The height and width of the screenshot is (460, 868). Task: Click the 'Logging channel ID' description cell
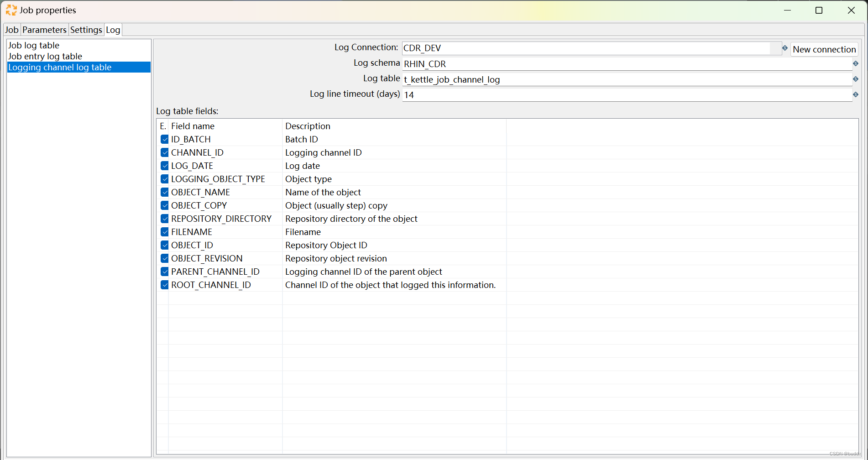click(x=394, y=152)
